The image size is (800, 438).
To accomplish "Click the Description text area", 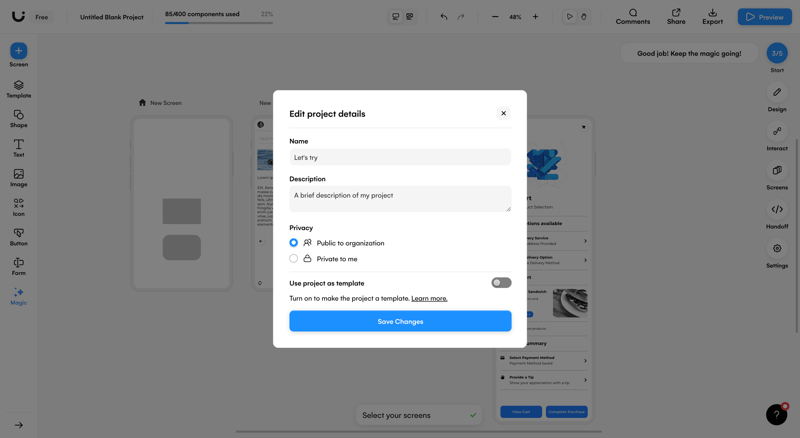I will [x=400, y=199].
